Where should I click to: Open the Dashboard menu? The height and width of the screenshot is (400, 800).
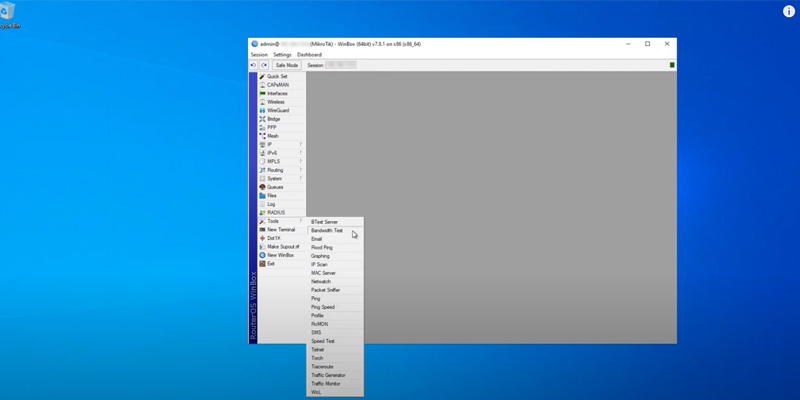click(x=309, y=55)
